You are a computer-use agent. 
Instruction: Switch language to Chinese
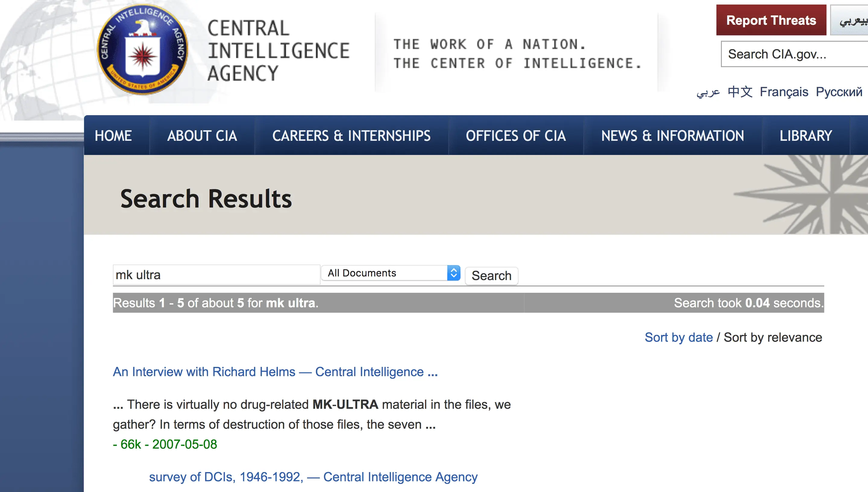[x=740, y=92]
